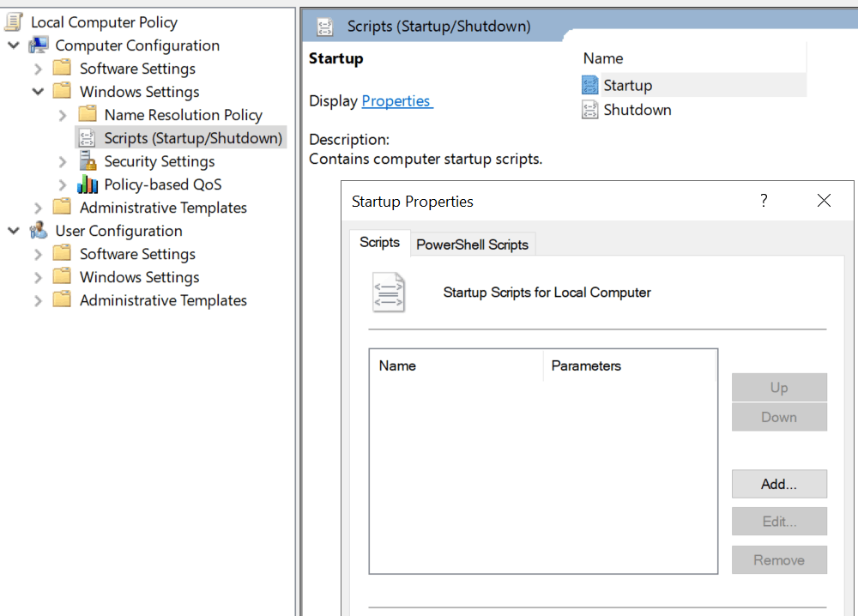Click the User Configuration person icon
Screen dimensions: 858x616
click(x=39, y=230)
